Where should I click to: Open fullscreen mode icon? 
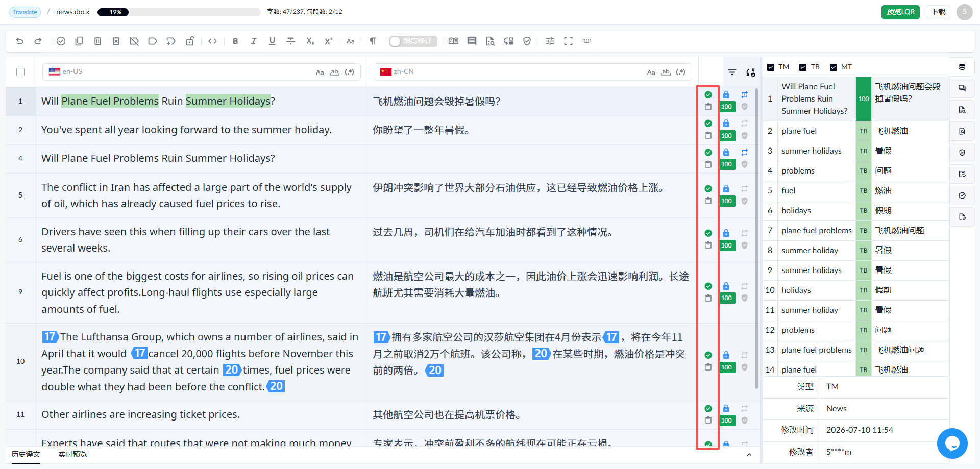568,41
